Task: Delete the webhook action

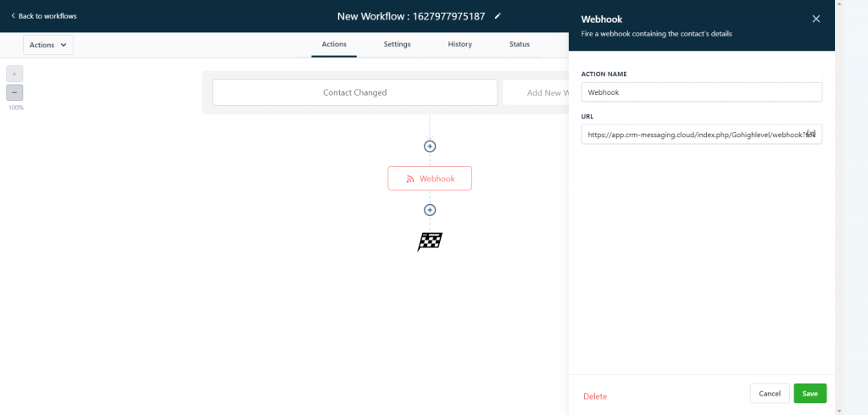Action: pos(595,396)
